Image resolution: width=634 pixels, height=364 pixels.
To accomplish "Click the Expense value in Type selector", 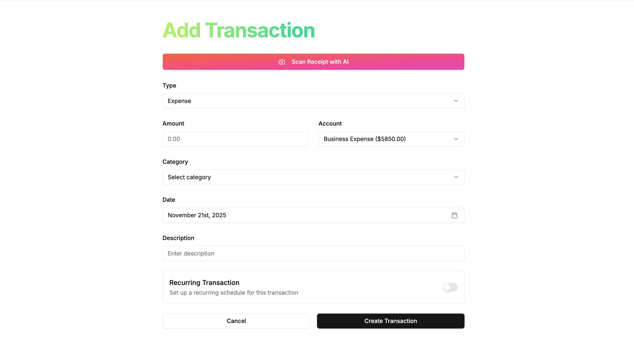I will 179,101.
